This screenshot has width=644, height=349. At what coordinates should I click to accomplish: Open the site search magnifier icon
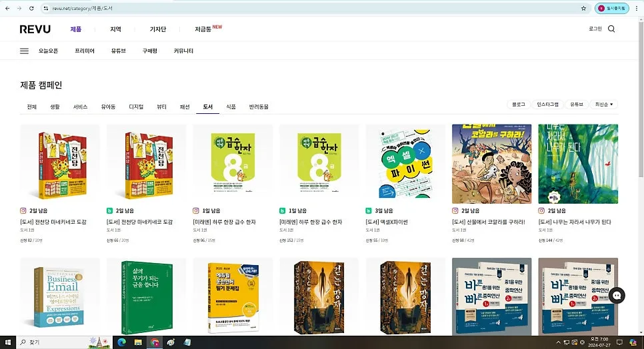pyautogui.click(x=611, y=29)
